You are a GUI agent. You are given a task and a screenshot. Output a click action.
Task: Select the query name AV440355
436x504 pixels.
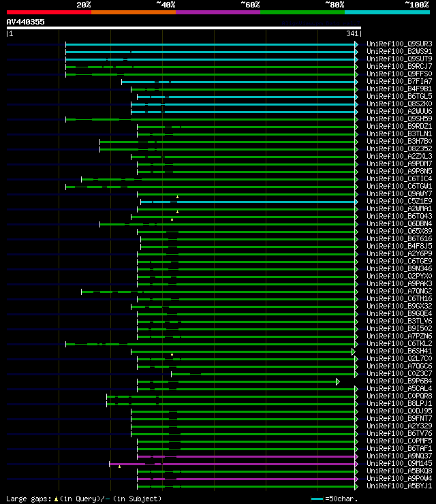25,22
